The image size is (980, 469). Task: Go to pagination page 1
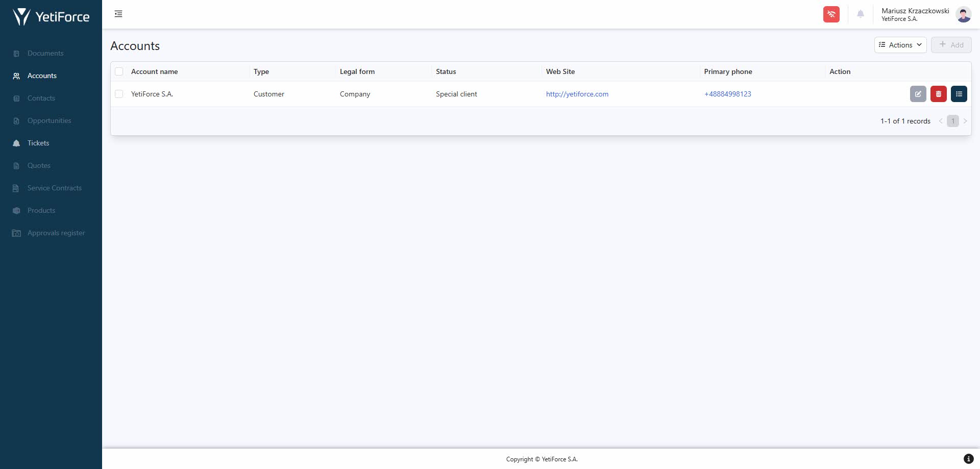952,121
